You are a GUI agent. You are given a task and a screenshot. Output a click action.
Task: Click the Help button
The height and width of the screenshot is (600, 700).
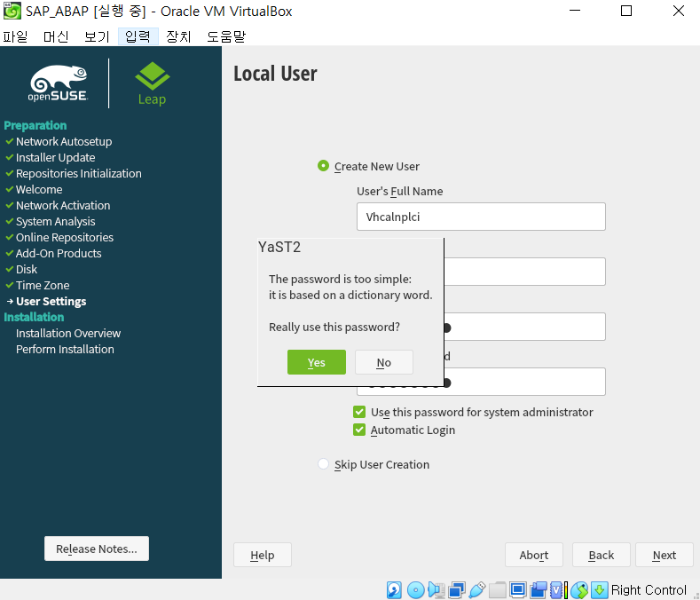263,555
